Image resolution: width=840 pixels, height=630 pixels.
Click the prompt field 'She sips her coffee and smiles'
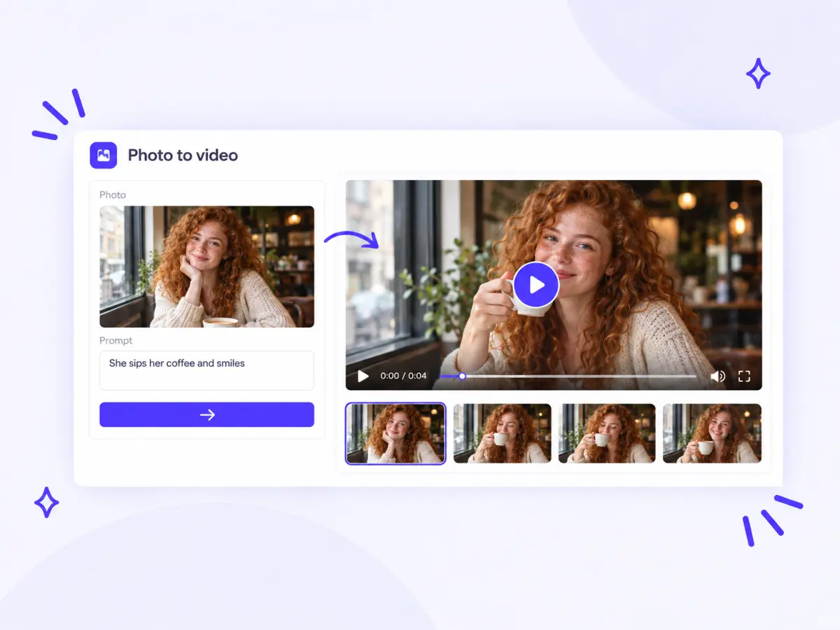[x=206, y=370]
